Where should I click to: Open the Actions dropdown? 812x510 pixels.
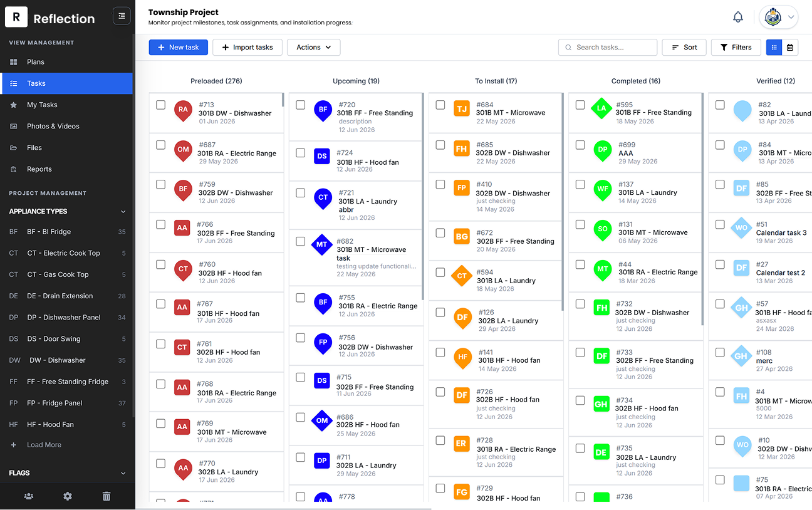coord(313,48)
